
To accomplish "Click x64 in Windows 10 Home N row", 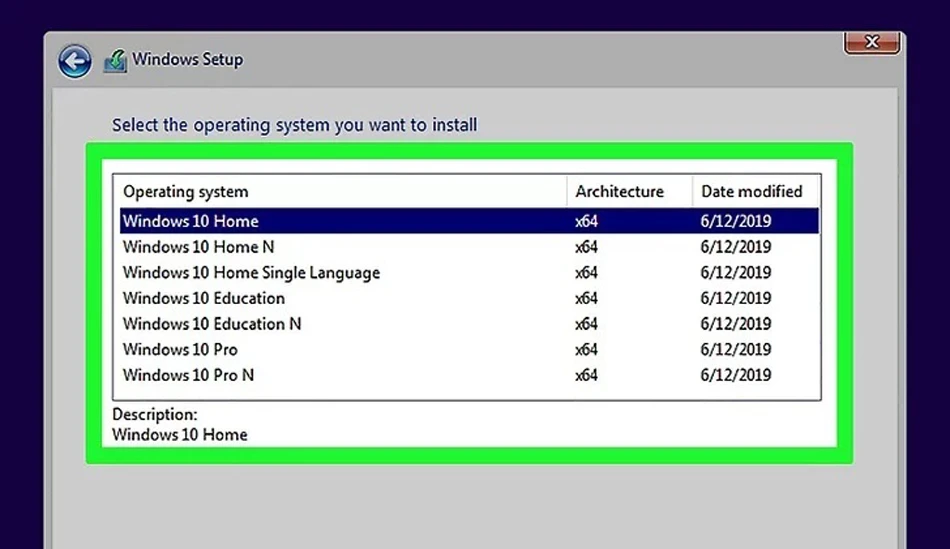I will coord(586,247).
